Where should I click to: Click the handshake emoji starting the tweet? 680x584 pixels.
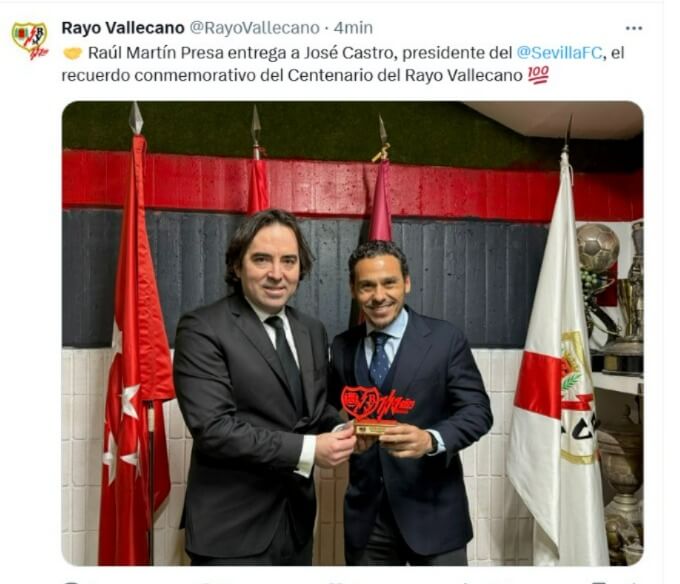click(x=72, y=53)
